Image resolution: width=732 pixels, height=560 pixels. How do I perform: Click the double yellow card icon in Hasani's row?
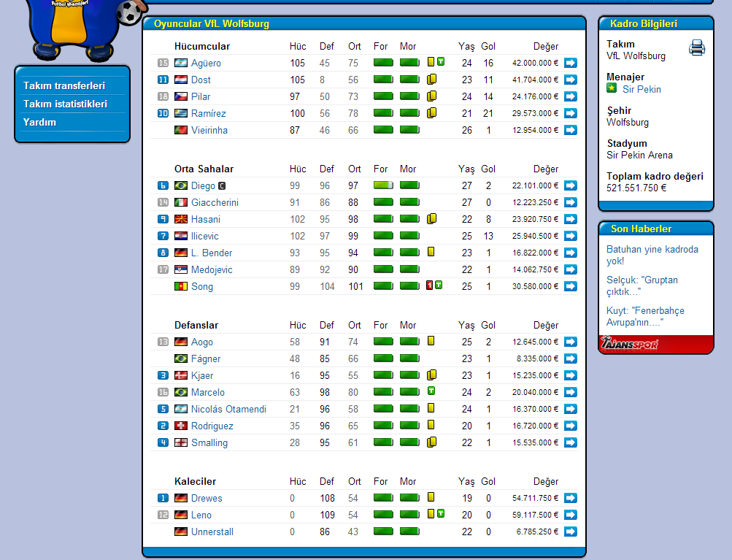432,218
